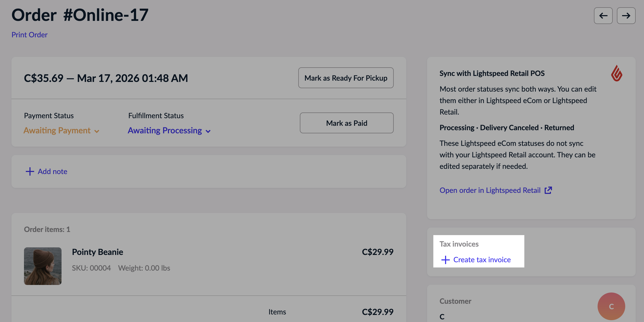Click the Mark as Paid button
This screenshot has width=644, height=322.
pos(347,123)
